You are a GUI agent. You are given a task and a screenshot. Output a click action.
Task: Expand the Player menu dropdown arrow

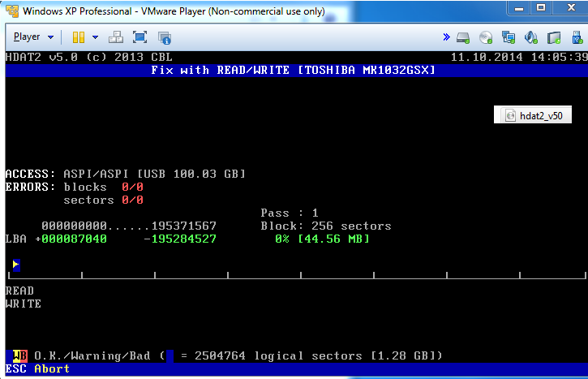[x=50, y=37]
